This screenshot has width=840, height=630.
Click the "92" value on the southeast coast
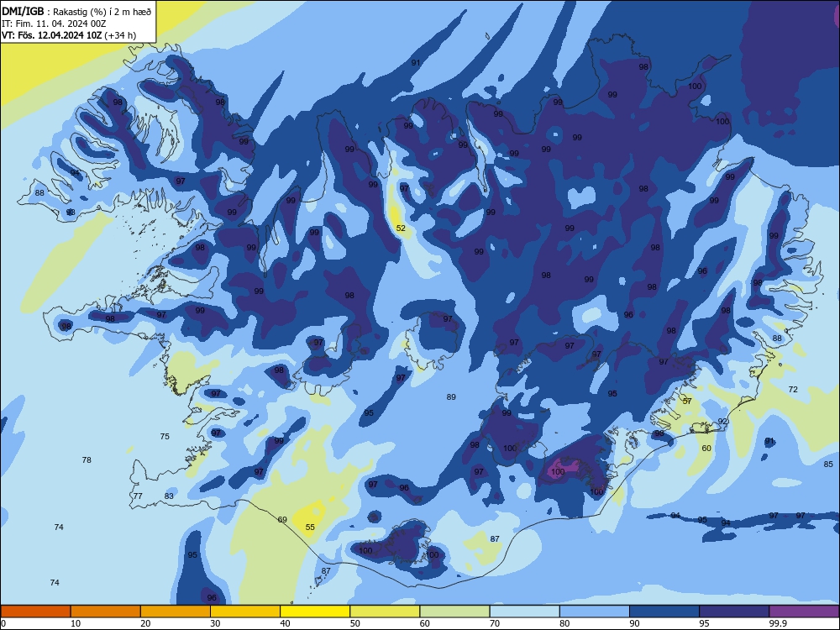[x=722, y=422]
